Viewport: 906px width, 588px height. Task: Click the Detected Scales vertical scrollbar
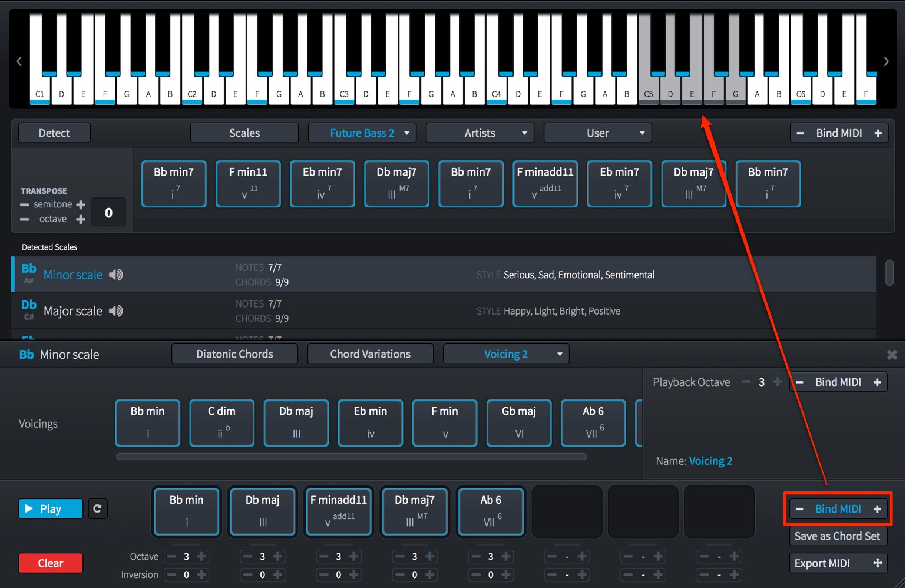coord(890,273)
